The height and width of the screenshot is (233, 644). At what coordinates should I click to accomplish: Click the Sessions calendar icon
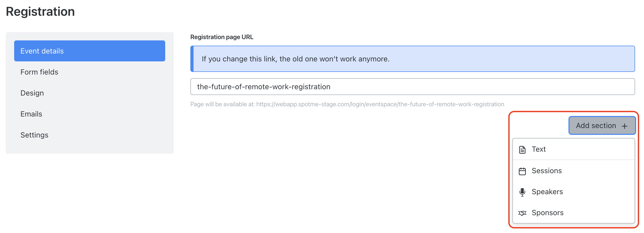pyautogui.click(x=522, y=171)
